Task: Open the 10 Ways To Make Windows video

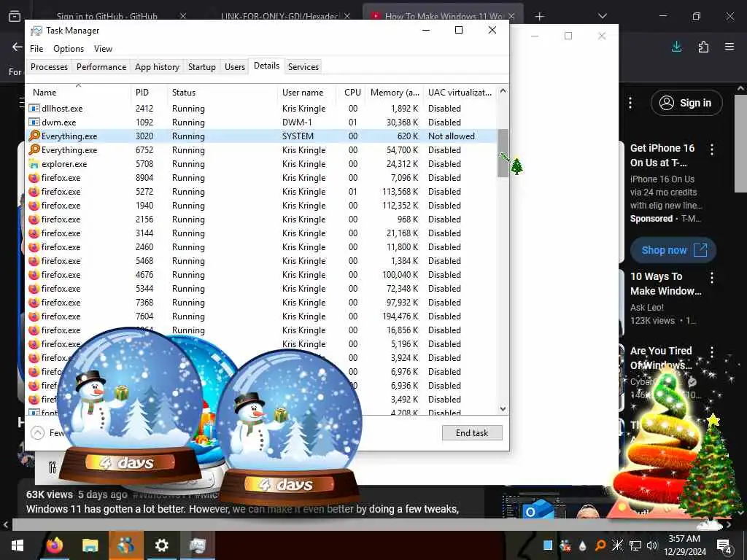Action: click(665, 284)
